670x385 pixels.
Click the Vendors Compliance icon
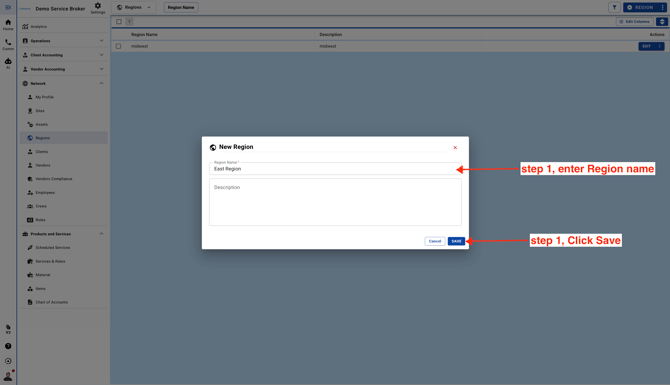click(30, 179)
